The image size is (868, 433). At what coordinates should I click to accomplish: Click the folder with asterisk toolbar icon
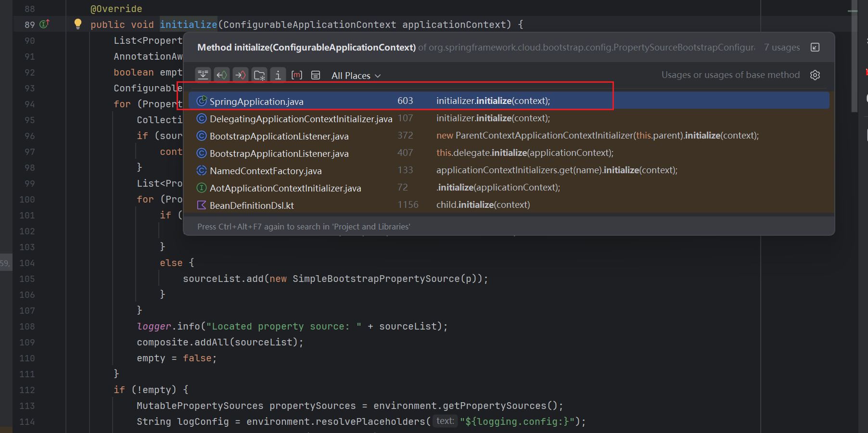pos(259,75)
